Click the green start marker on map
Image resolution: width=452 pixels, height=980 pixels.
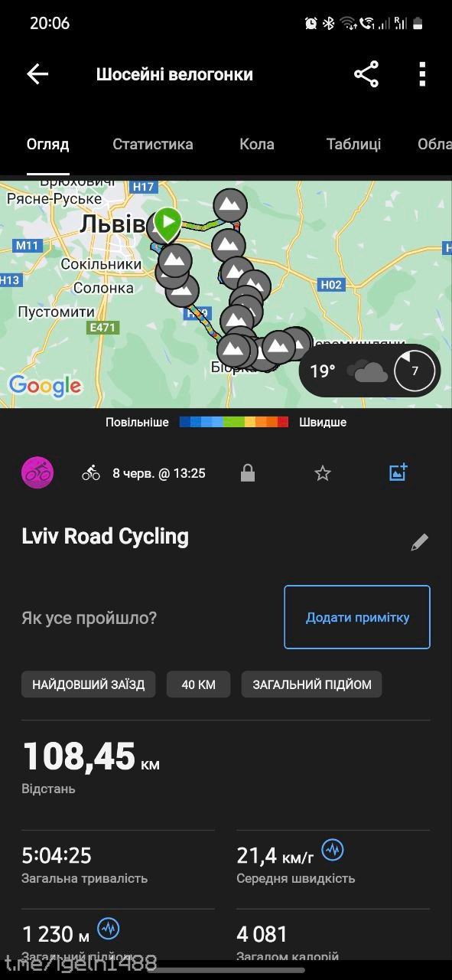167,224
